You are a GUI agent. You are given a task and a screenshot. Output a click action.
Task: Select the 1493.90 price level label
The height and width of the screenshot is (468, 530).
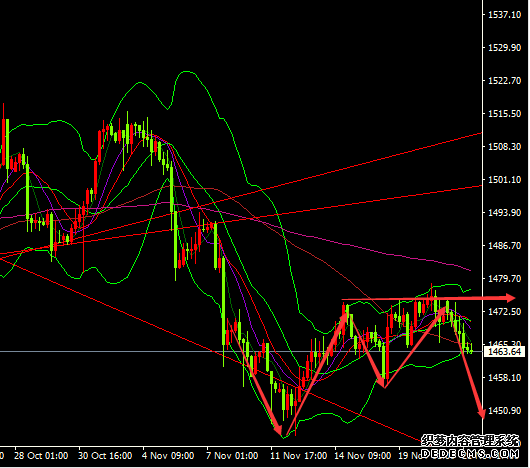505,213
